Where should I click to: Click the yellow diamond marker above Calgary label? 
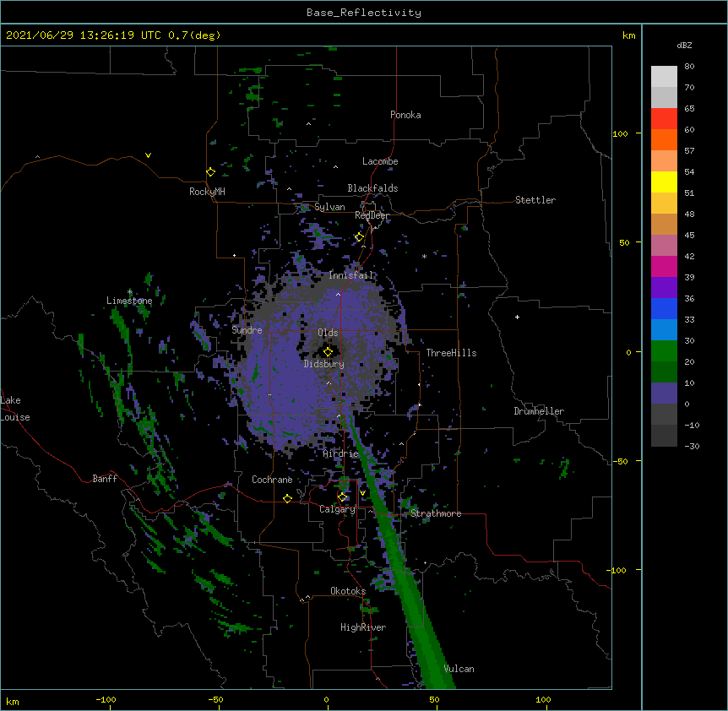coord(342,497)
